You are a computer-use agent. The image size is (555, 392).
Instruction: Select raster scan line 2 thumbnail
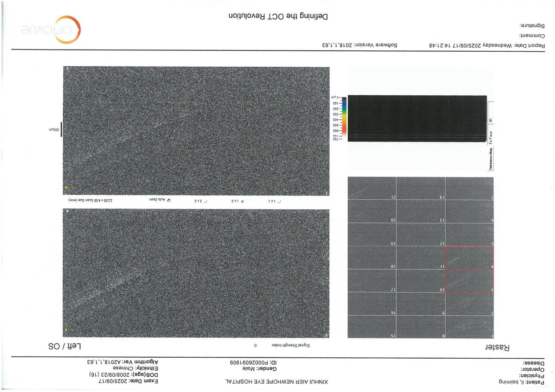[x=469, y=304]
